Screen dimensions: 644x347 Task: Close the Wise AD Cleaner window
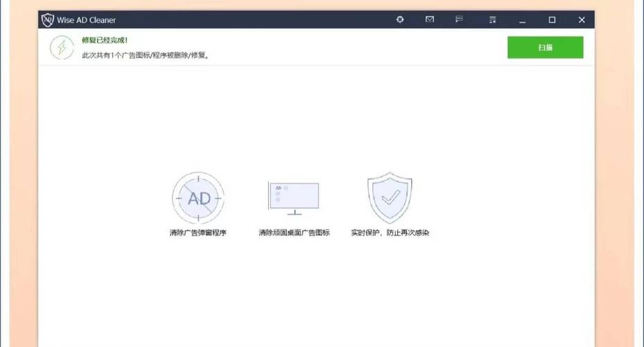click(582, 19)
